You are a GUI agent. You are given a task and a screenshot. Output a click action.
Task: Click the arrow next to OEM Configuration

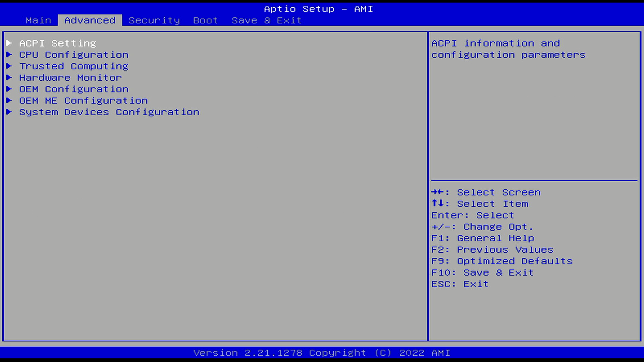coord(9,89)
